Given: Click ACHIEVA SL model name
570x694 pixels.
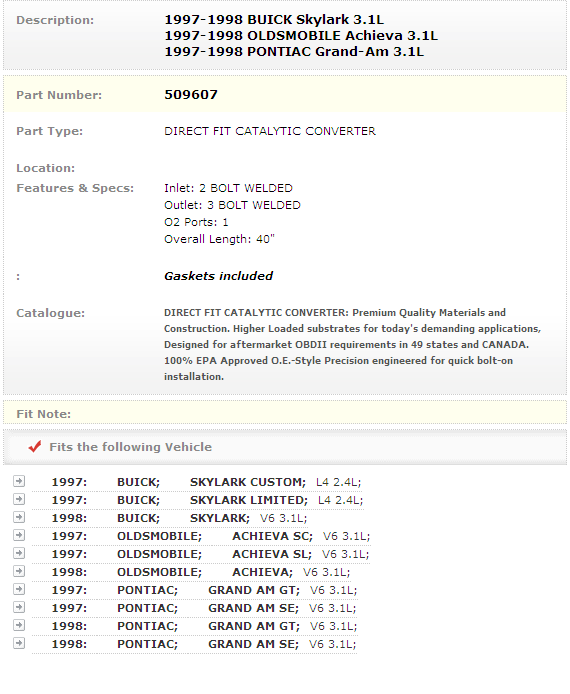Looking at the screenshot, I should [x=272, y=554].
